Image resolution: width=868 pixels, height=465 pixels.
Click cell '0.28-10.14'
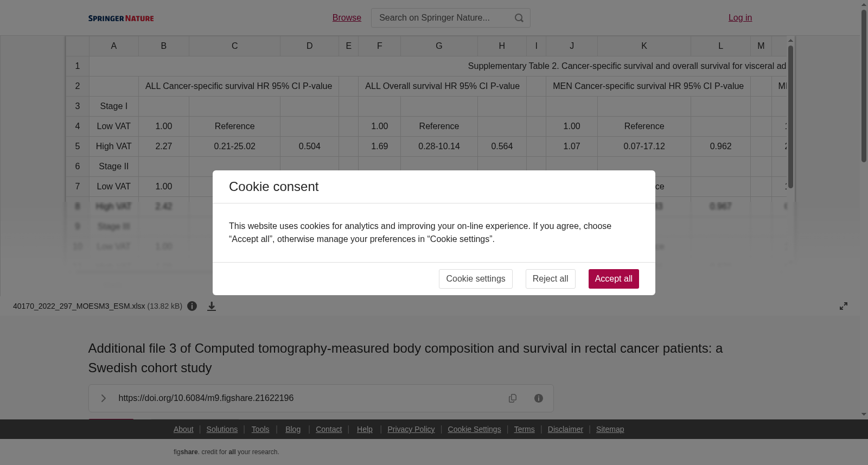click(x=439, y=146)
